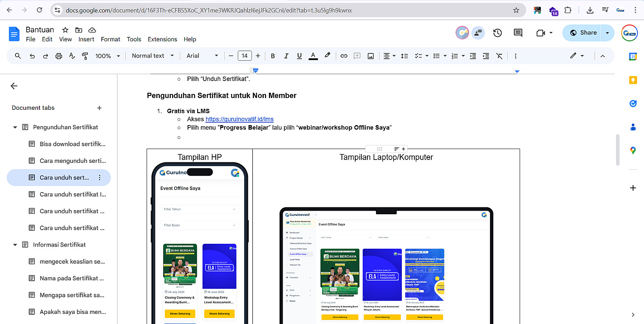Open version history clock icon
This screenshot has width=644, height=324.
pos(497,33)
